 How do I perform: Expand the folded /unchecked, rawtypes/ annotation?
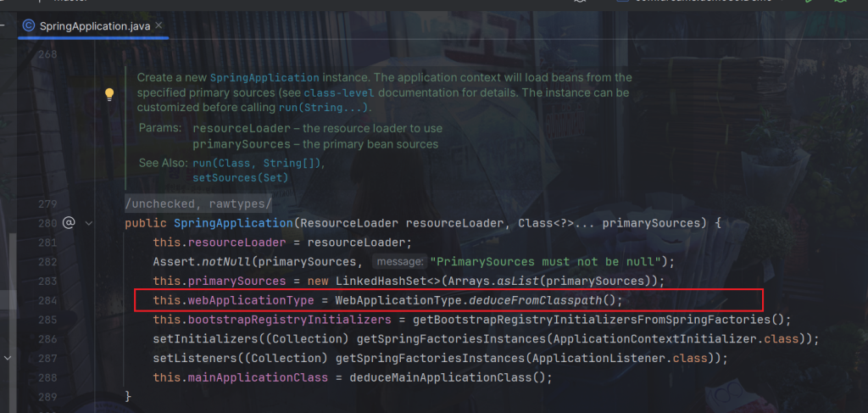point(198,204)
